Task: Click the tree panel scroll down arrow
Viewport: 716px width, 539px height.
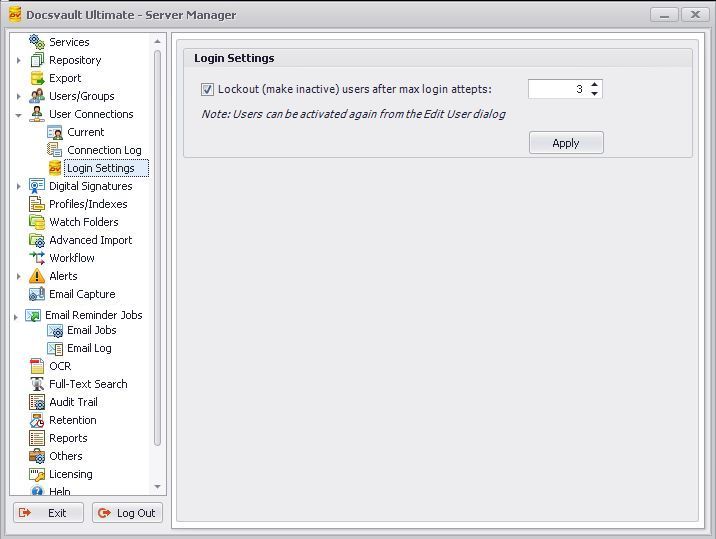Action: click(x=158, y=487)
